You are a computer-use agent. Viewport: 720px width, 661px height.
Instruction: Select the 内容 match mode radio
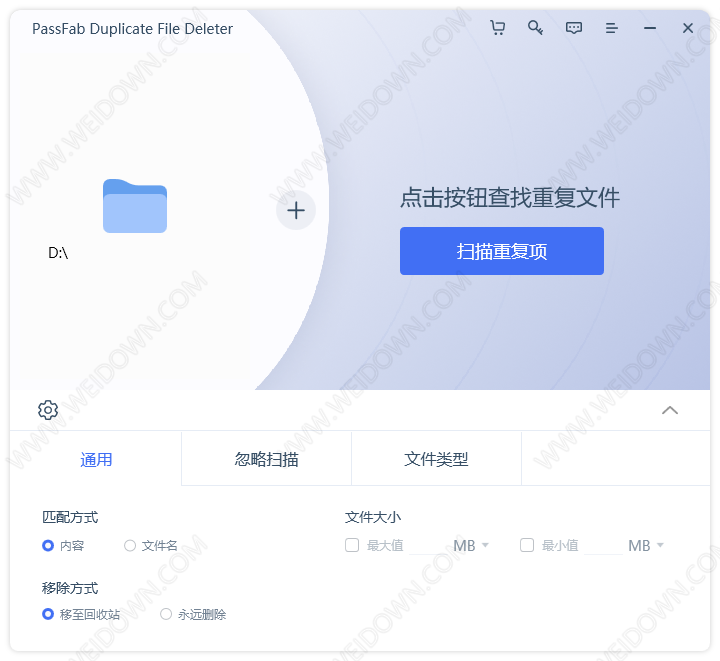tap(48, 545)
